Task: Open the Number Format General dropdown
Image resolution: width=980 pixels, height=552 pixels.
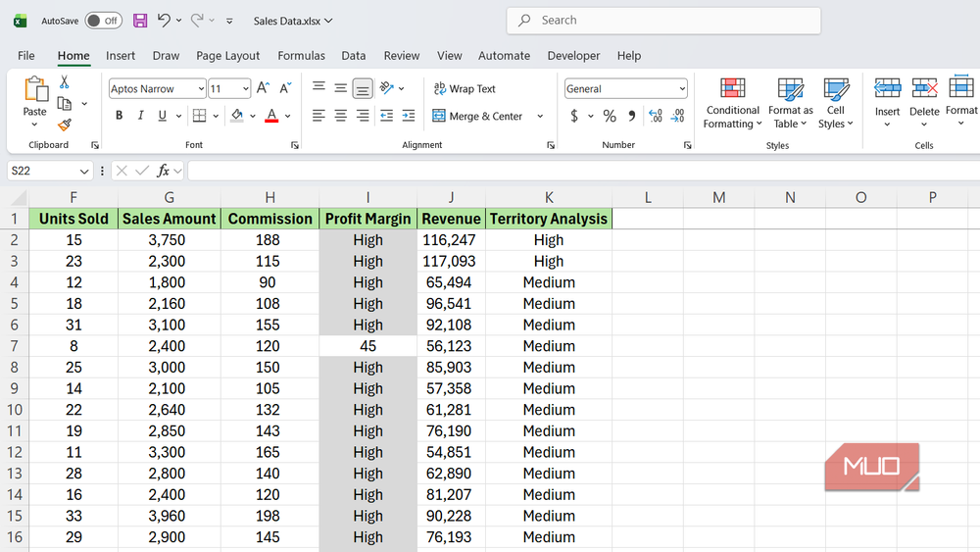Action: (682, 89)
